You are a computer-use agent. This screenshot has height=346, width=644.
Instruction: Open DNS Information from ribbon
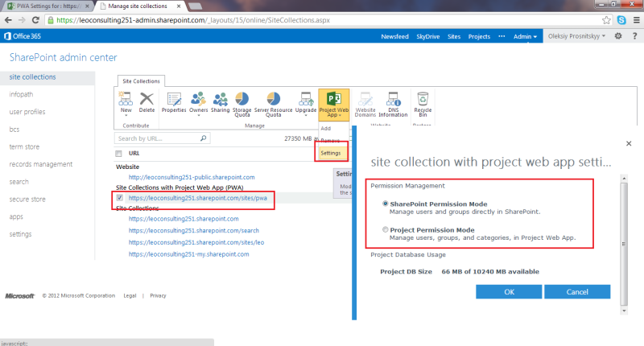(393, 105)
